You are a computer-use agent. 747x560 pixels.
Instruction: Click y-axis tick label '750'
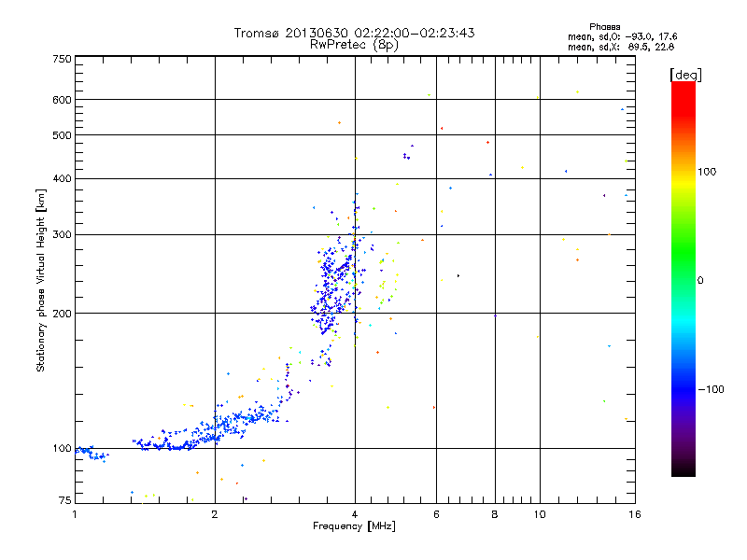[62, 59]
